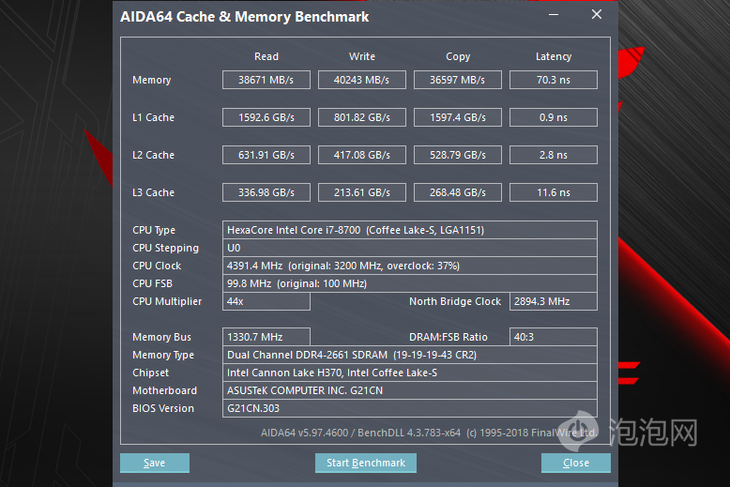
Task: Click the DRAM:FSB Ratio label
Action: 448,337
